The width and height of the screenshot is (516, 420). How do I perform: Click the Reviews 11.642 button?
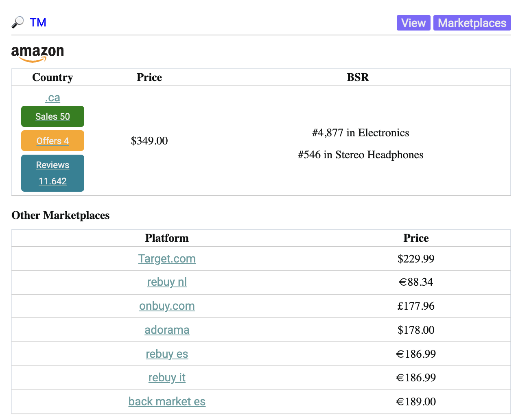tap(52, 173)
